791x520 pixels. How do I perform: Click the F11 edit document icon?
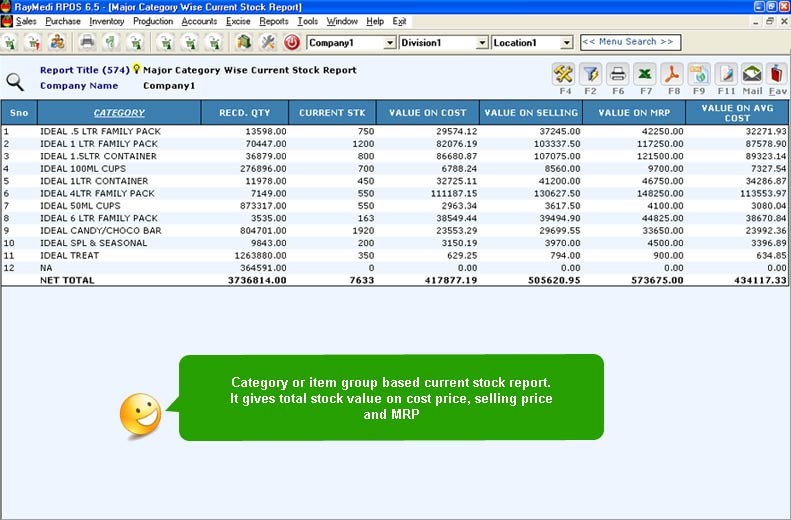click(x=726, y=75)
